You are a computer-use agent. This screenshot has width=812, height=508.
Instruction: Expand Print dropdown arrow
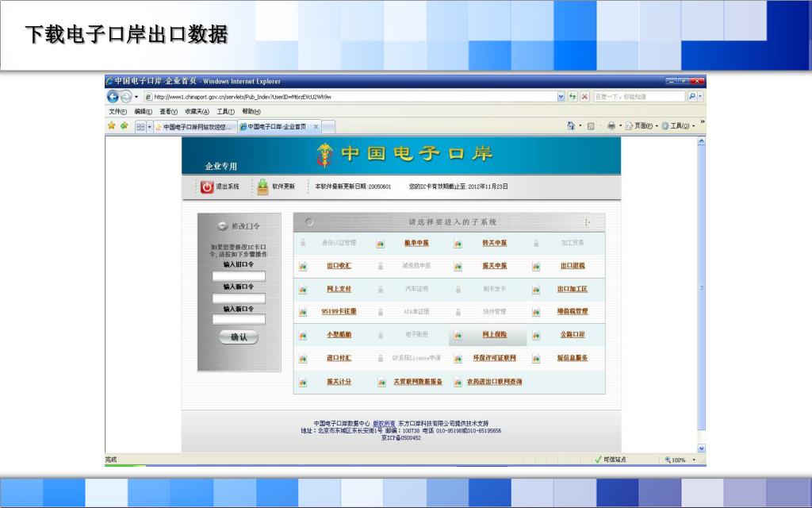tap(620, 126)
